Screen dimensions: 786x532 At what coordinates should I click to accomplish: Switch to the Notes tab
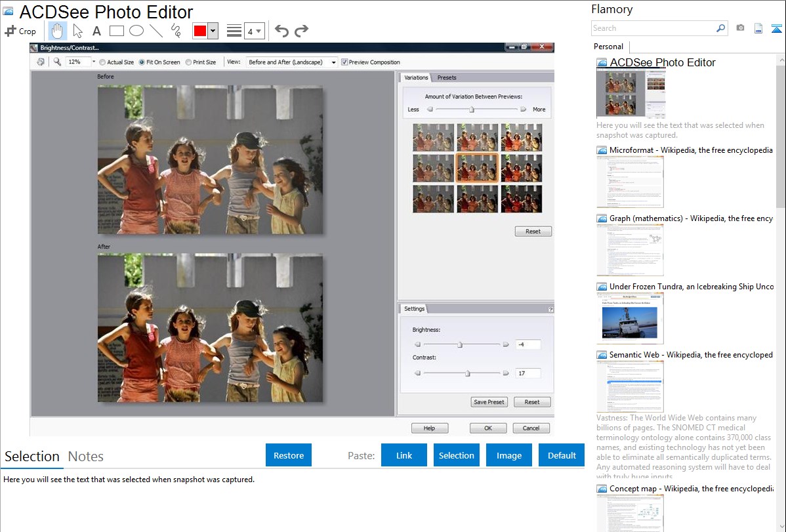(85, 457)
